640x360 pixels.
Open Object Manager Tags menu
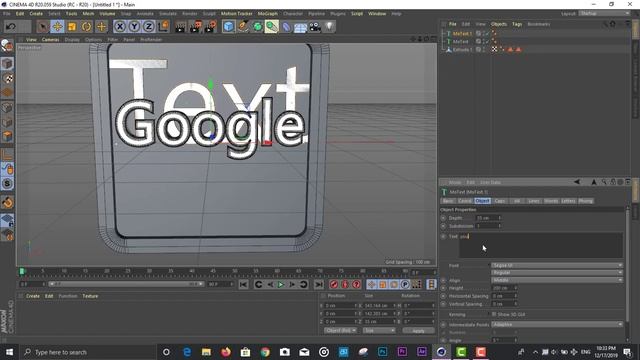517,24
